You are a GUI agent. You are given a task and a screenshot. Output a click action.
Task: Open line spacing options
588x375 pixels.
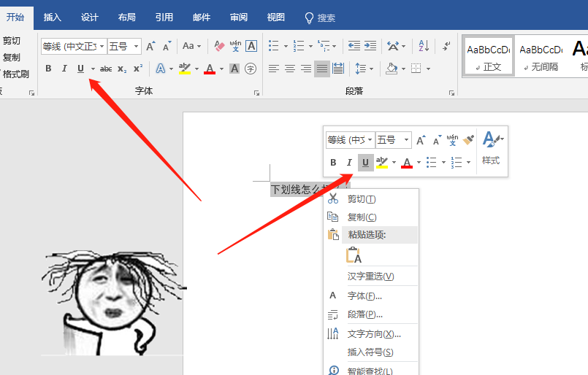(360, 69)
